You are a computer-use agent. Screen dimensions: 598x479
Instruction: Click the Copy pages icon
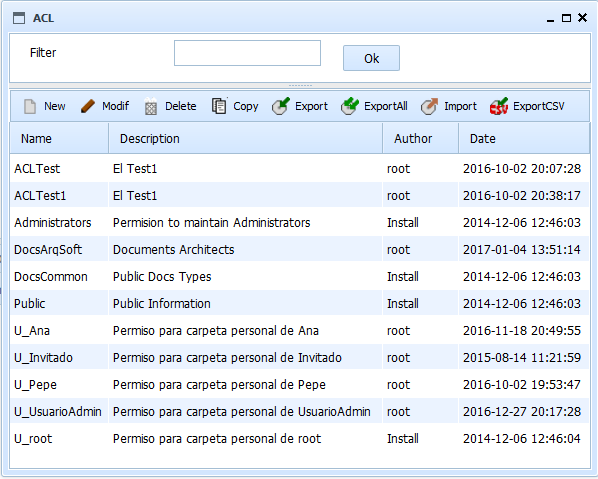tap(219, 106)
